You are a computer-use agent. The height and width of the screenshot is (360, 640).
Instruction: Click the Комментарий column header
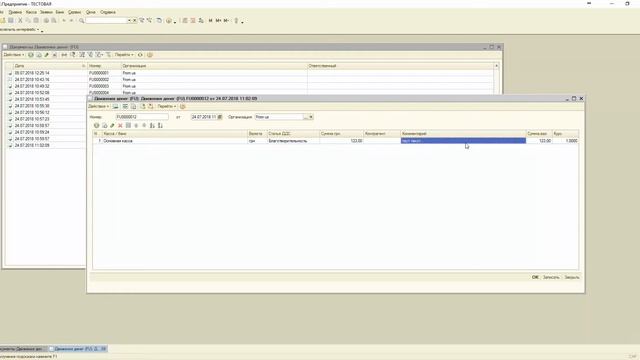point(463,134)
